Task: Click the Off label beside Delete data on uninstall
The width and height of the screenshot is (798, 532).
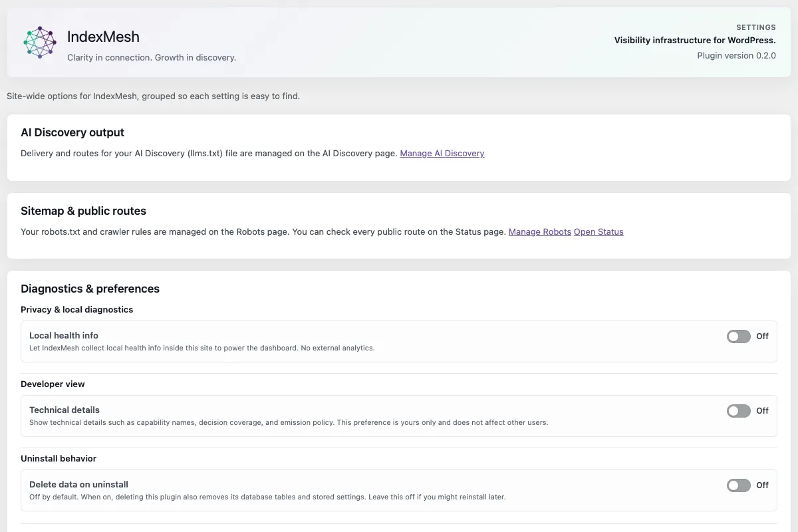Action: pos(762,485)
